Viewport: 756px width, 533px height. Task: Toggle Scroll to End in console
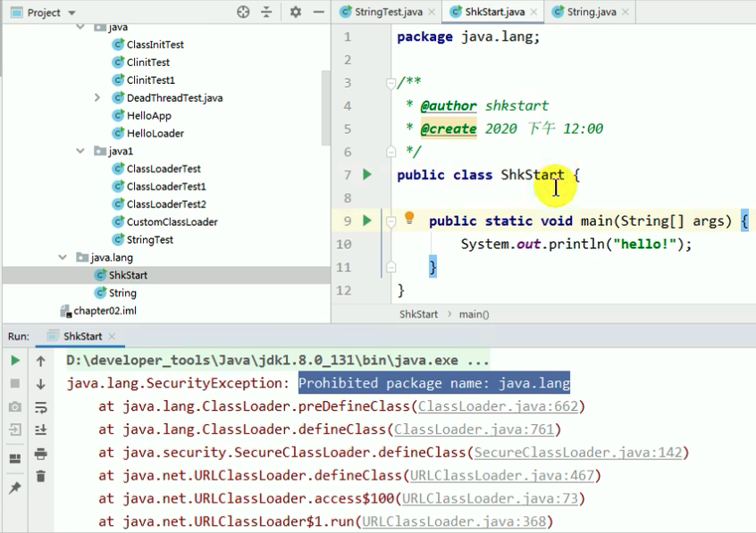tap(40, 430)
